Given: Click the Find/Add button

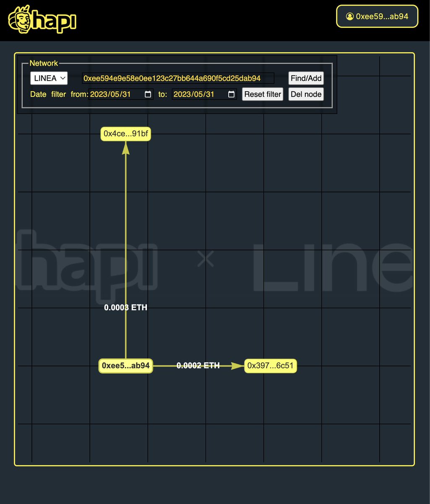Looking at the screenshot, I should pyautogui.click(x=306, y=78).
